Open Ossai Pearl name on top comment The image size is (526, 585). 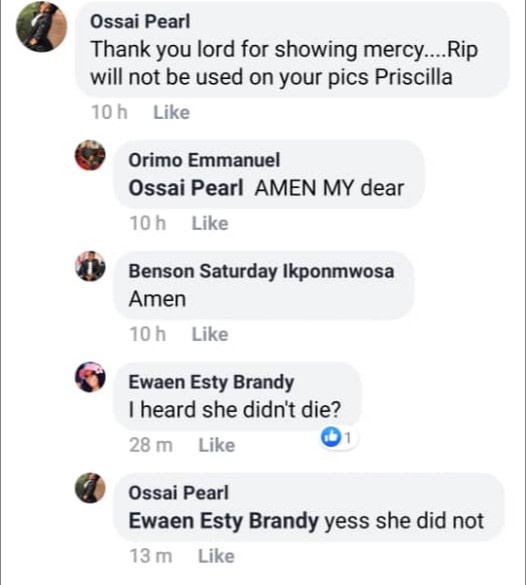click(140, 21)
